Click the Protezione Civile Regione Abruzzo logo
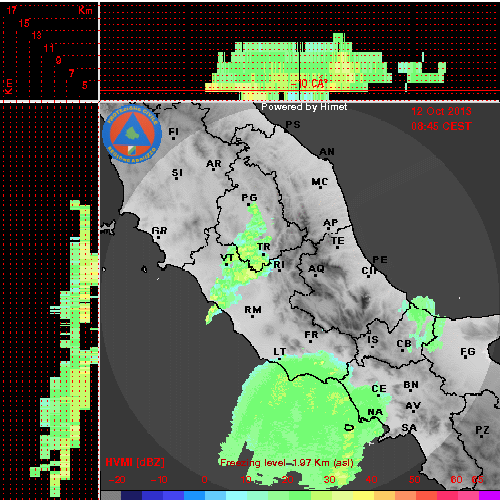This screenshot has height=500, width=500. pyautogui.click(x=132, y=134)
